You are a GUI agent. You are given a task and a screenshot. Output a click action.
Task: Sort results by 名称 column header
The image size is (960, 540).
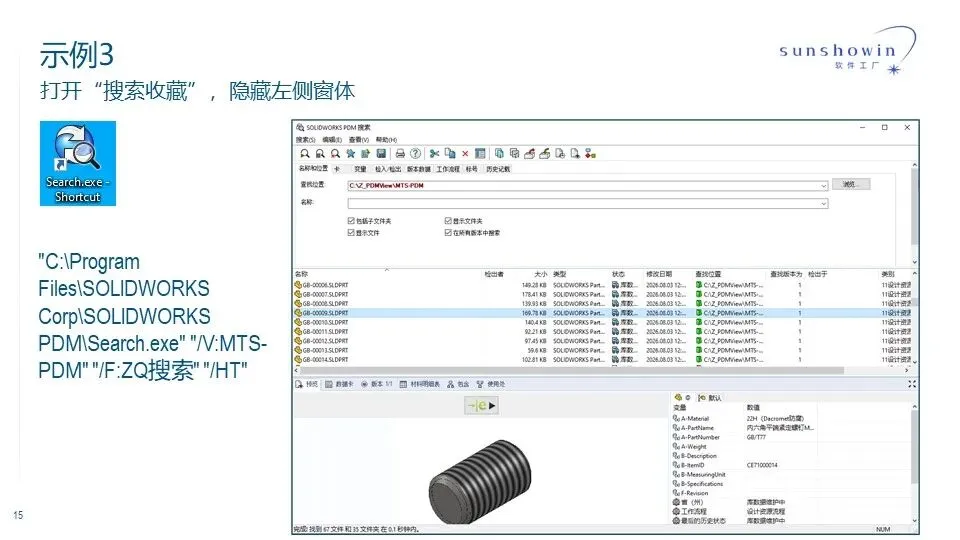pyautogui.click(x=302, y=274)
